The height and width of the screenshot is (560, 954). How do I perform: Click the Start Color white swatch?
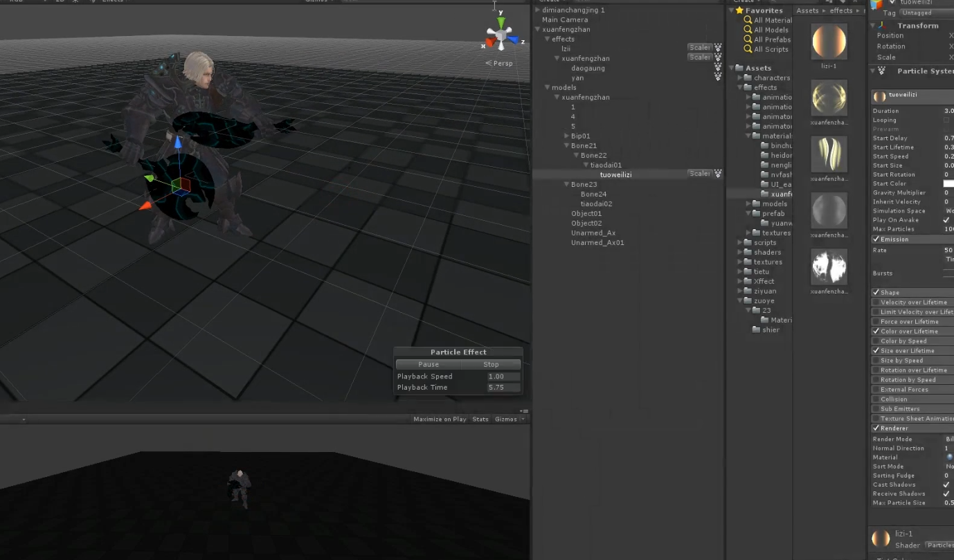pos(948,183)
